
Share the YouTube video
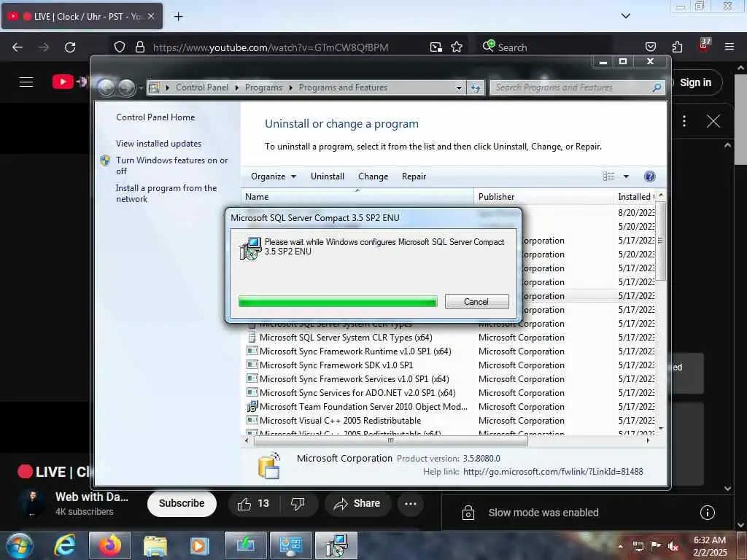(x=357, y=503)
